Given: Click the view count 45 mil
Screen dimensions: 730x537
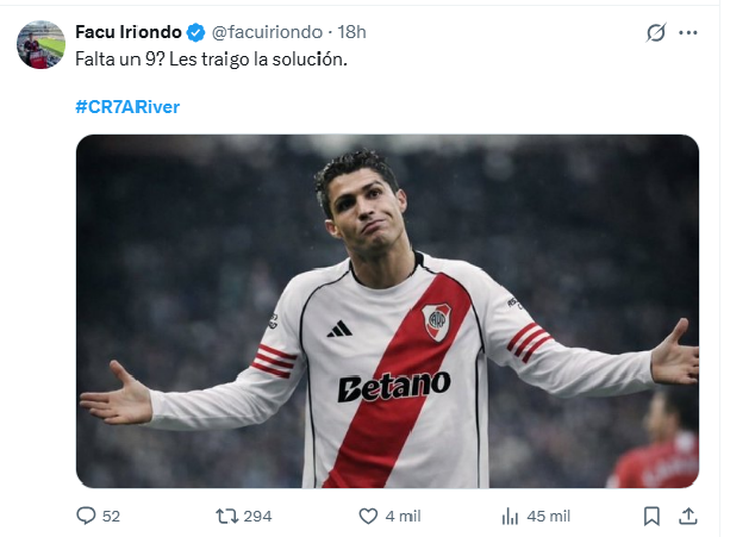Looking at the screenshot, I should (x=548, y=516).
